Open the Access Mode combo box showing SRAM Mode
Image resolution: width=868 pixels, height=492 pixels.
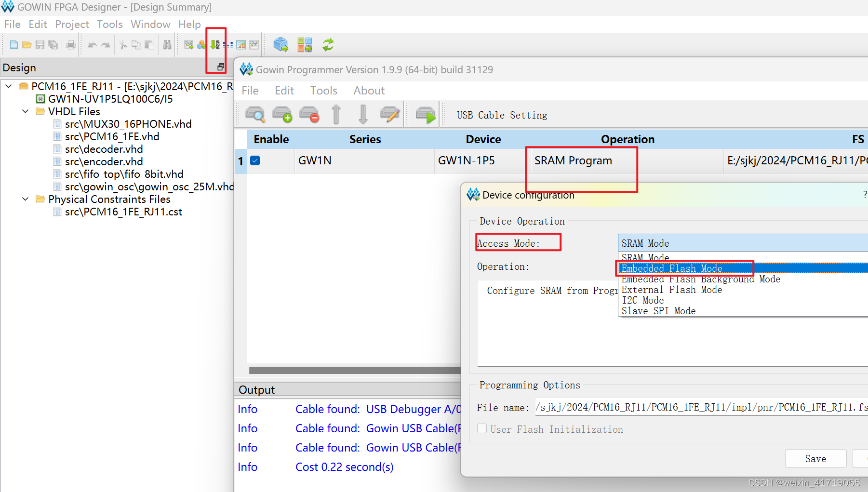[x=743, y=243]
